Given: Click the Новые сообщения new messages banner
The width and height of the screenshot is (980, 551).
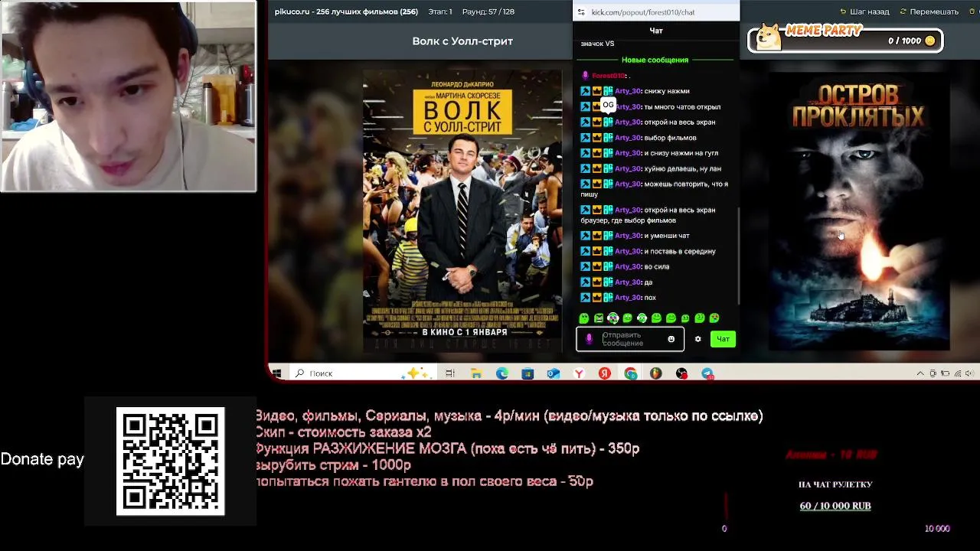Looking at the screenshot, I should [x=655, y=60].
